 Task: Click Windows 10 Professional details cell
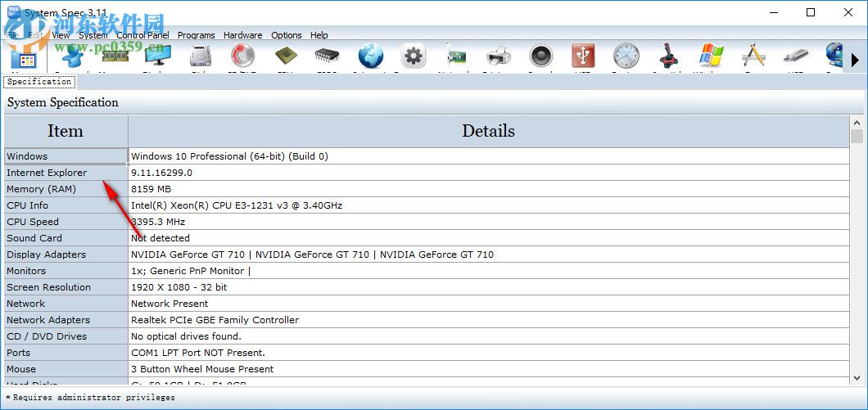(x=489, y=156)
